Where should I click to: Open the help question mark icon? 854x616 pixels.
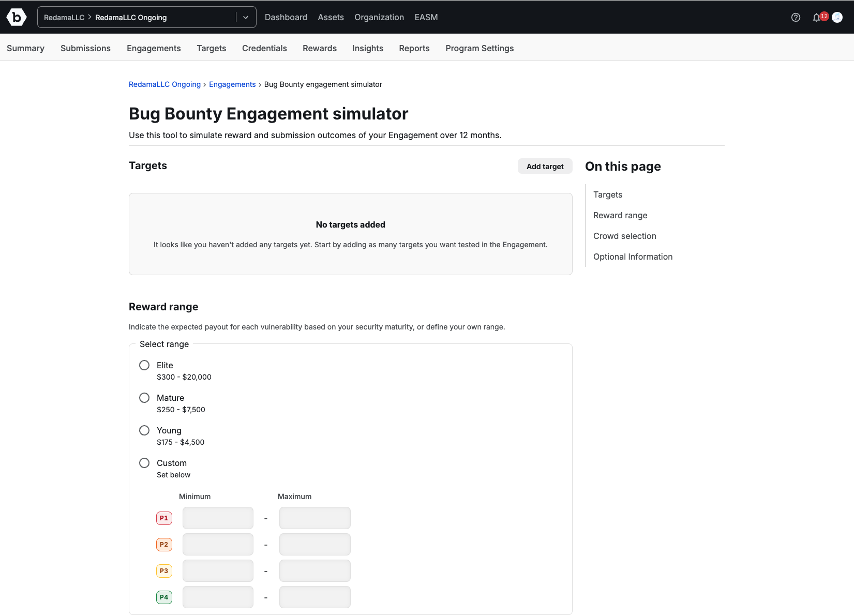coord(796,17)
